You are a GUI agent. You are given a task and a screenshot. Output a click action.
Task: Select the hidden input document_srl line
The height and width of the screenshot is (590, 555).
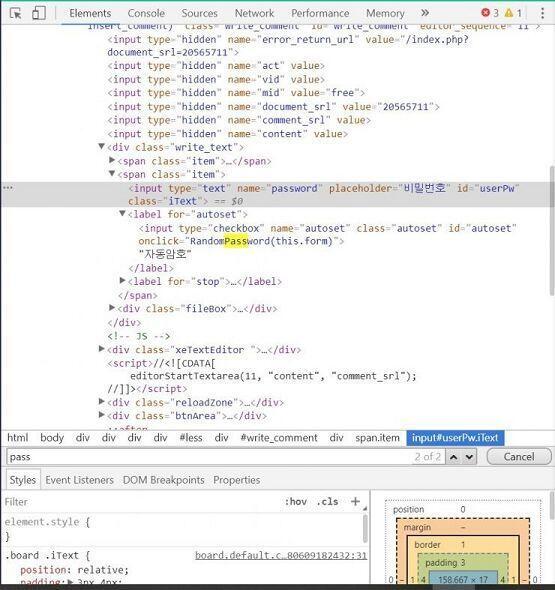(273, 106)
